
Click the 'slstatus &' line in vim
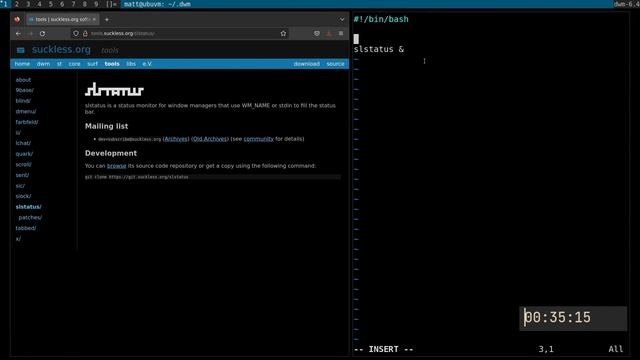(379, 49)
